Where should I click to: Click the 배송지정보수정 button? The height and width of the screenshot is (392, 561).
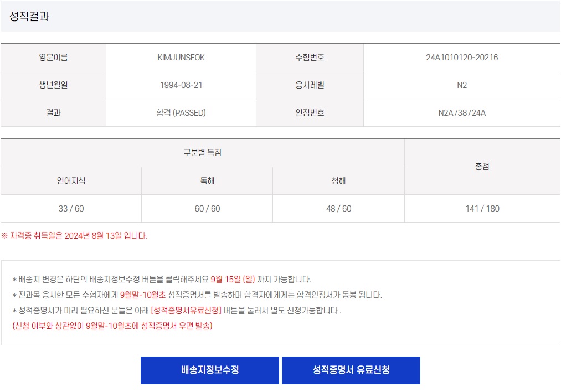[x=209, y=370]
